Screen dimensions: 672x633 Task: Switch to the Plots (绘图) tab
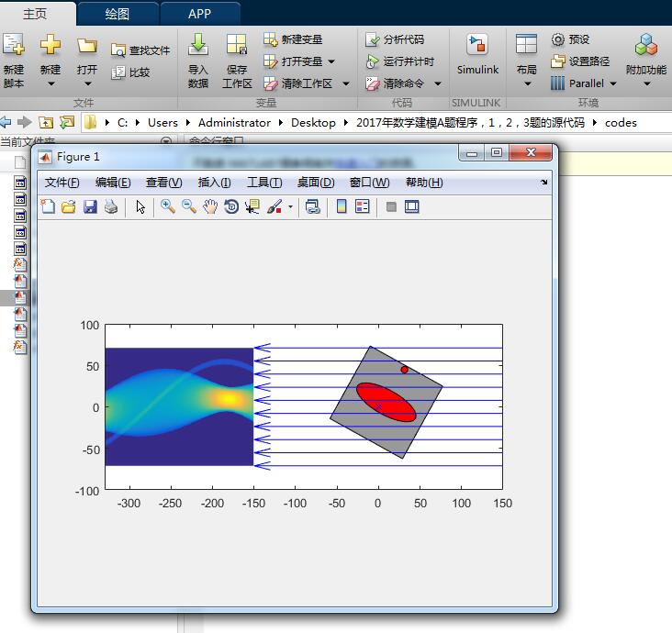(117, 14)
